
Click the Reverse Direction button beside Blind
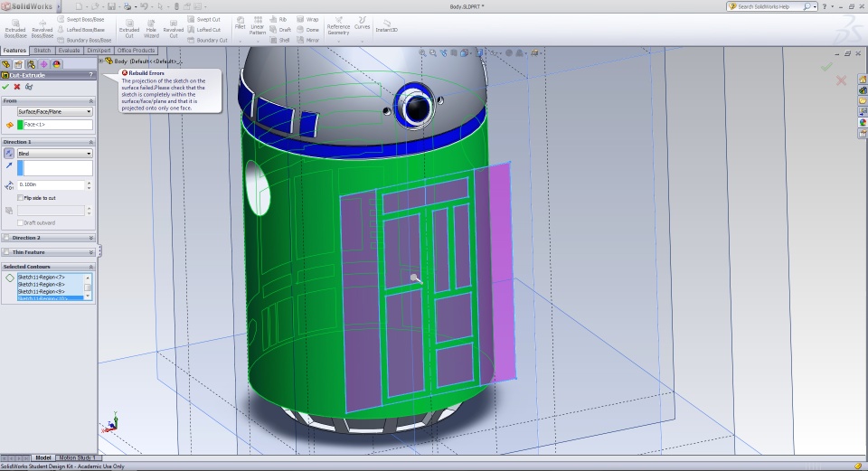9,154
